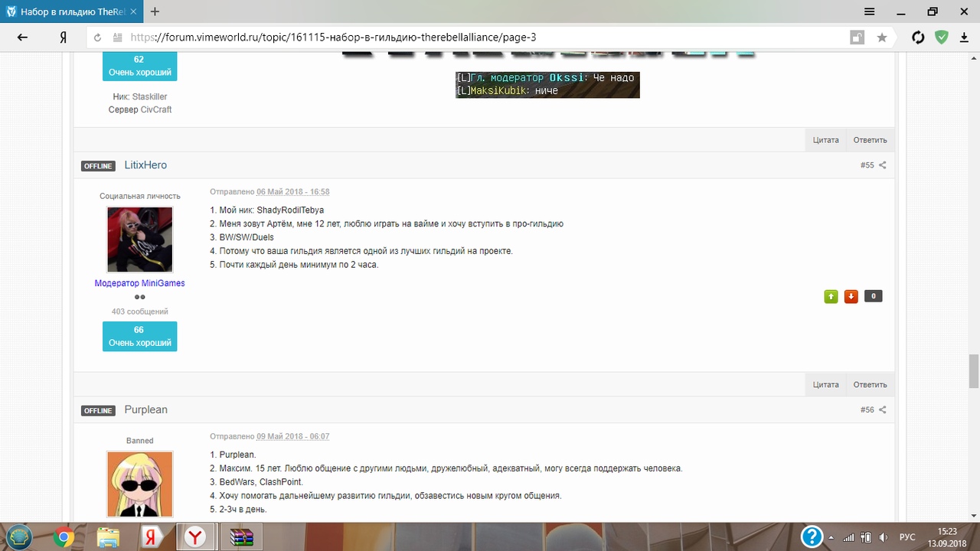Image resolution: width=980 pixels, height=551 pixels.
Task: Go back to the previous page
Action: (22, 37)
